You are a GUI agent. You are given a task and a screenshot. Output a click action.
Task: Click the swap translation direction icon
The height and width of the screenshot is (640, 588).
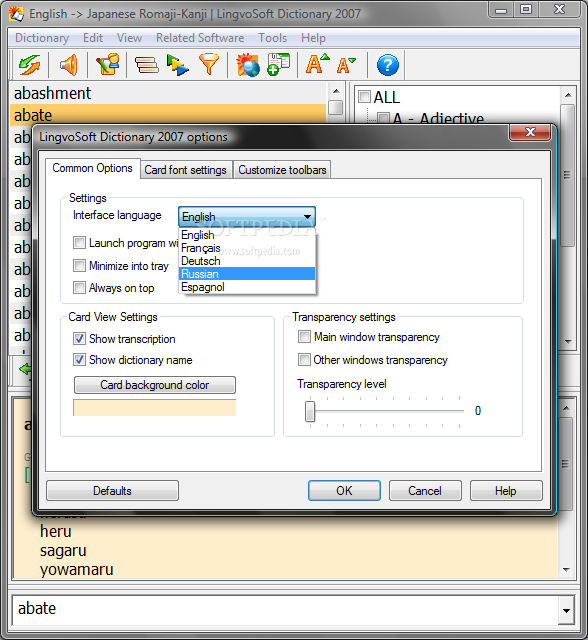[x=29, y=65]
